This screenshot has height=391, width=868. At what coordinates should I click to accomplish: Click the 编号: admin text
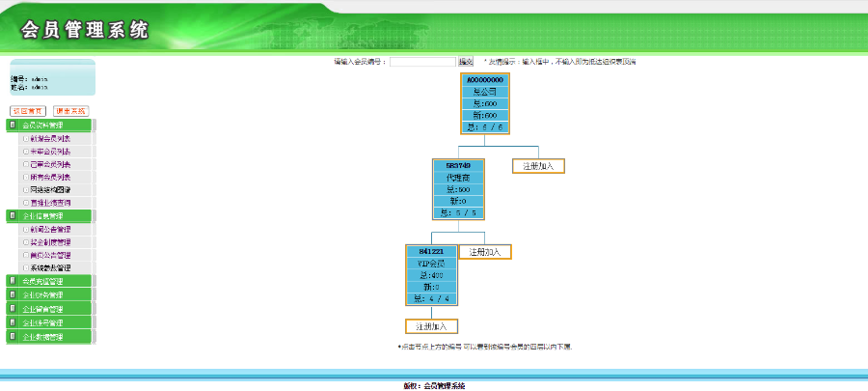click(x=29, y=79)
